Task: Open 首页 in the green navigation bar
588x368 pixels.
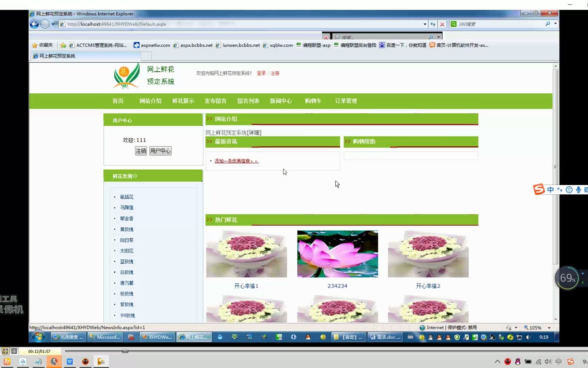Action: pos(118,101)
